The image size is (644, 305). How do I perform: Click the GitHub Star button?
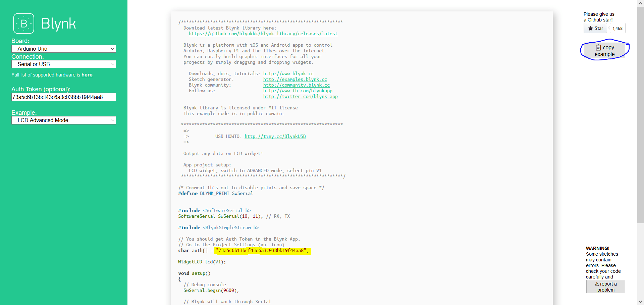(595, 29)
